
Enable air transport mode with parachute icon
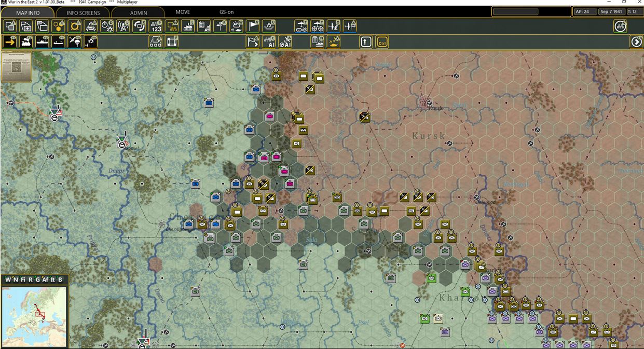pos(75,42)
